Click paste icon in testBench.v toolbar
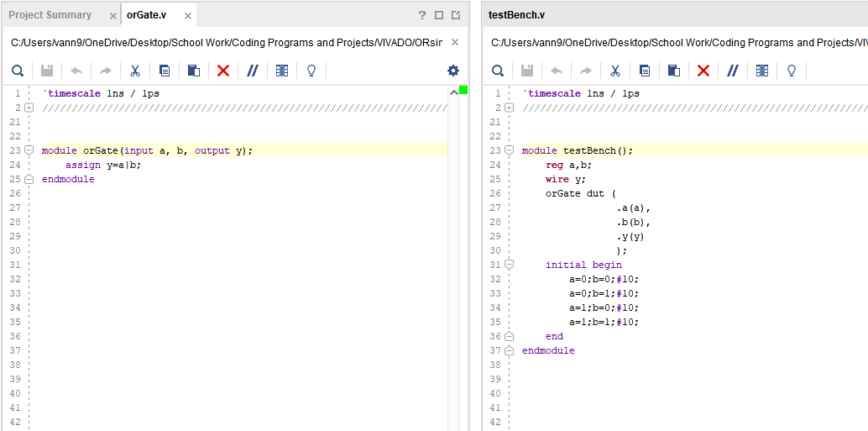Image resolution: width=868 pixels, height=431 pixels. coord(673,71)
